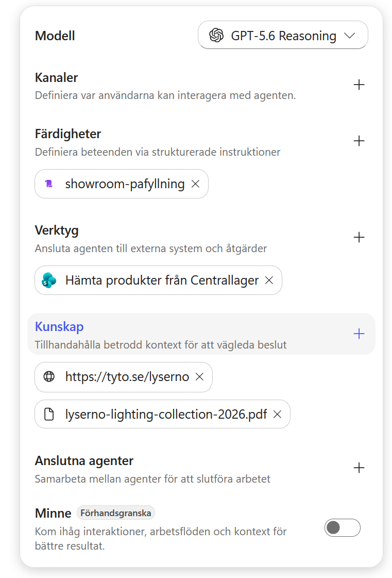The height and width of the screenshot is (578, 392).
Task: Click text Kom ihåg interaktioner, arbetsflöden
Action: (161, 539)
